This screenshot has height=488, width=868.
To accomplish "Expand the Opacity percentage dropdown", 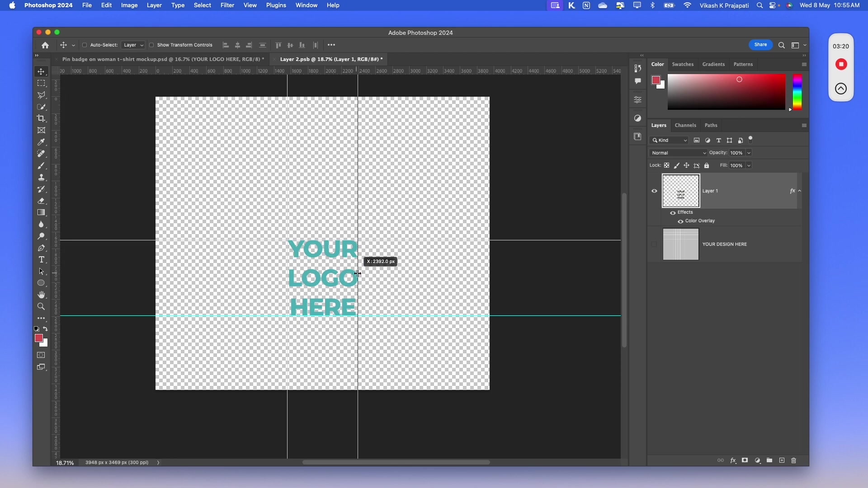I will [749, 153].
